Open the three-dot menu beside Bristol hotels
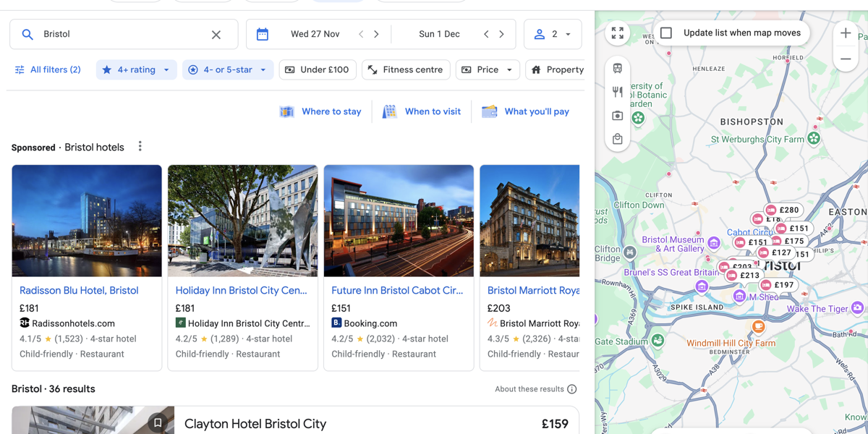 pyautogui.click(x=140, y=147)
